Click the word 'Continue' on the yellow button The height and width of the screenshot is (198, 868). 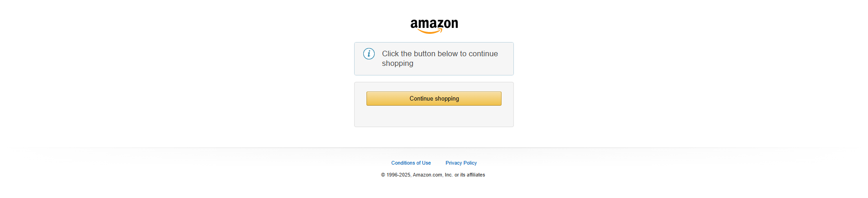[x=421, y=98]
